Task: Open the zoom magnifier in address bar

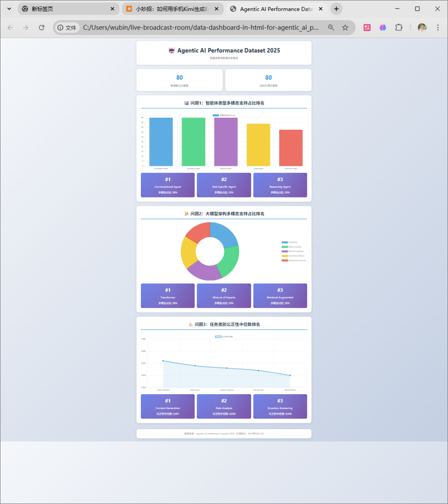Action: click(x=331, y=28)
